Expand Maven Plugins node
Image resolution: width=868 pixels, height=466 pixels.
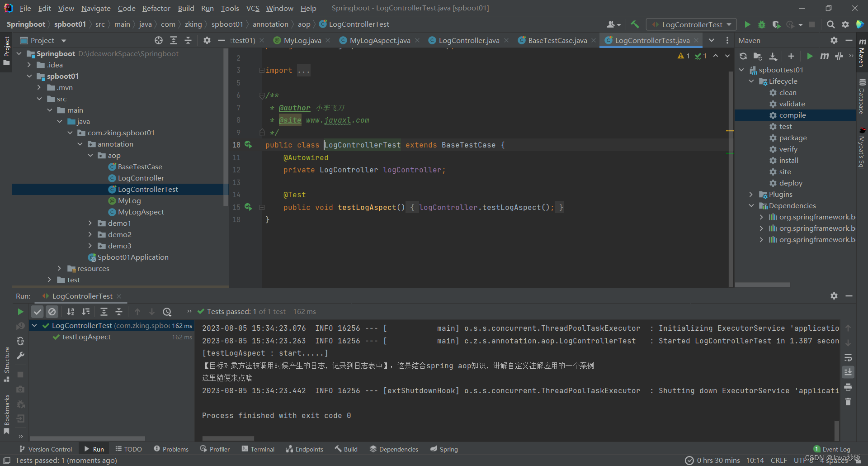tap(751, 195)
